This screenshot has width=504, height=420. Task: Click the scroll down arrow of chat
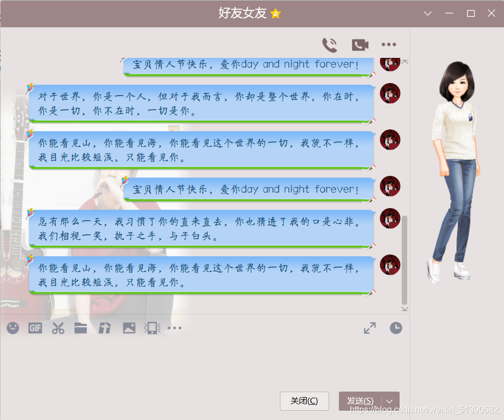405,309
